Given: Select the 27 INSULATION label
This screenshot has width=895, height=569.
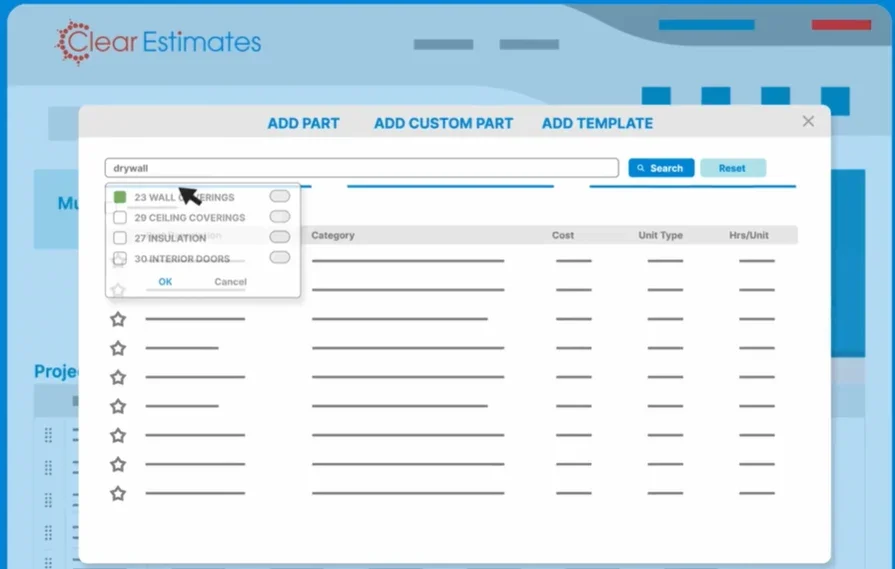Looking at the screenshot, I should pyautogui.click(x=170, y=238).
